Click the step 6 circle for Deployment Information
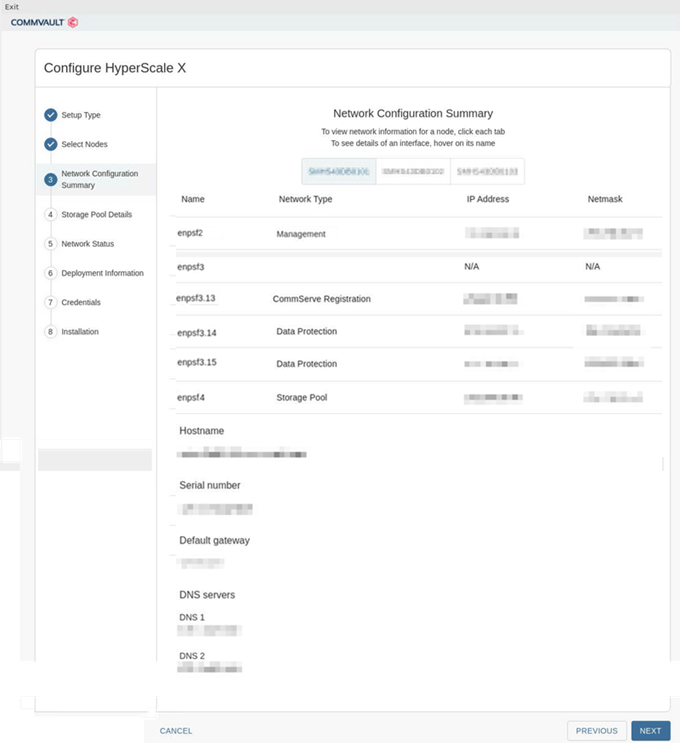Image resolution: width=680 pixels, height=743 pixels. point(51,273)
